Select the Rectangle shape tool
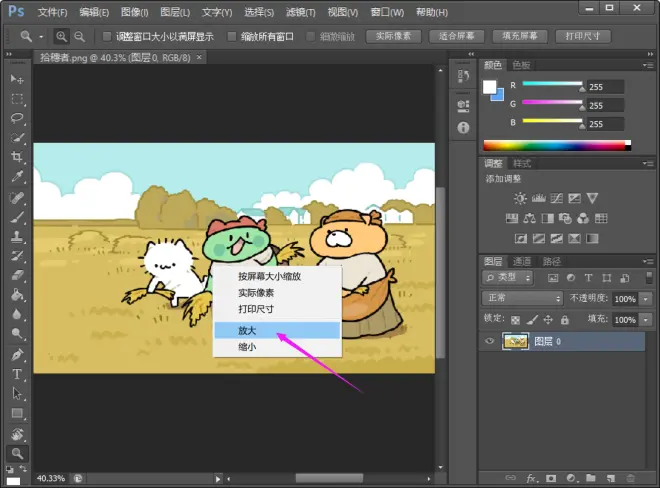This screenshot has height=488, width=660. (x=17, y=413)
